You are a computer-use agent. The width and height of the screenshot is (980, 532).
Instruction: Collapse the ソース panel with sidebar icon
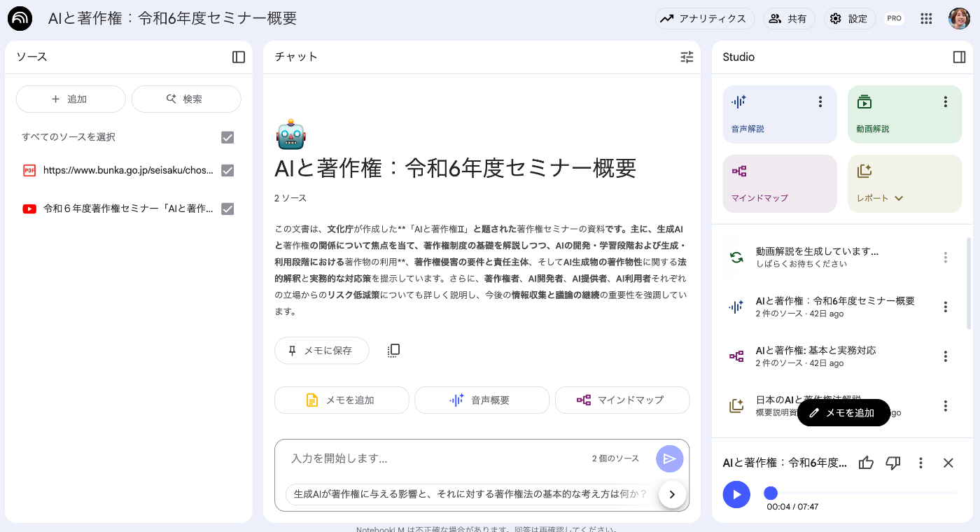[239, 57]
